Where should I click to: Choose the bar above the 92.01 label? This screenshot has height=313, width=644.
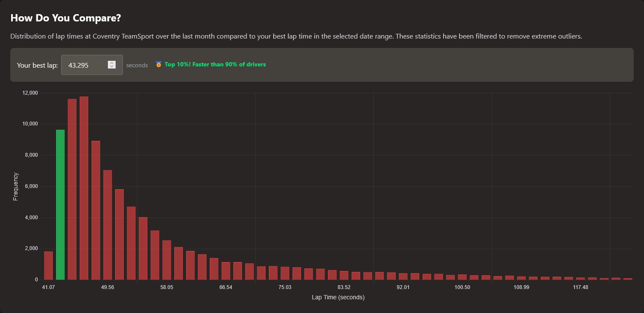pos(403,277)
